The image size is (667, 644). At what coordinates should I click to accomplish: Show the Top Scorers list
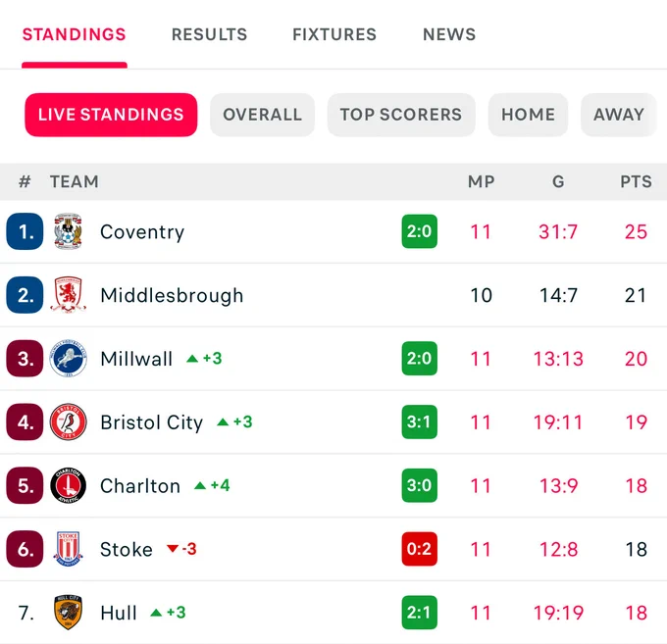click(x=401, y=115)
